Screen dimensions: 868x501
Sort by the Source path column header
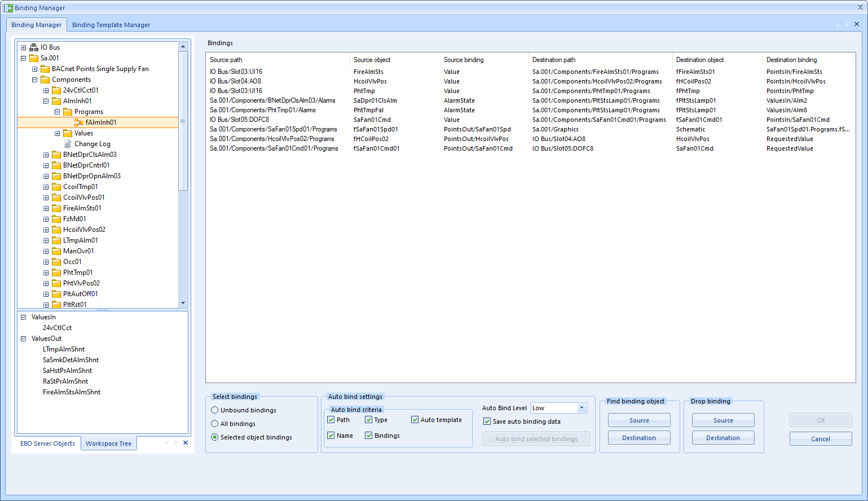(x=277, y=60)
